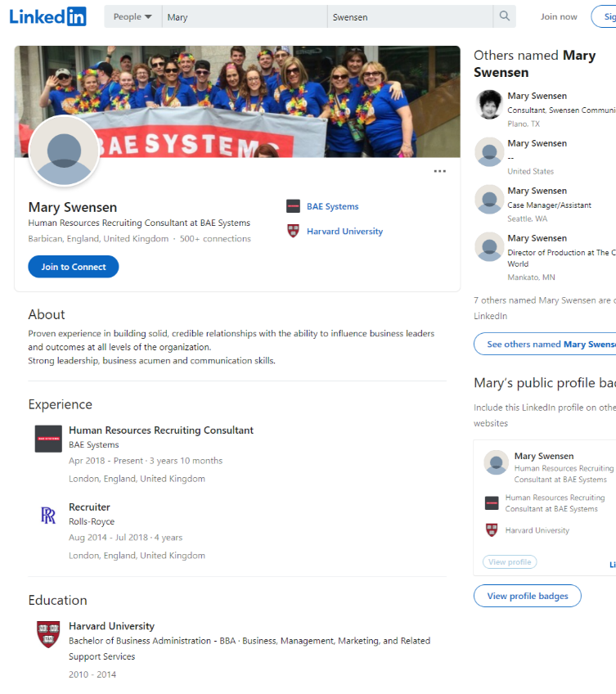Click BAE Systems logo in Experience section
This screenshot has width=616, height=694.
[48, 439]
